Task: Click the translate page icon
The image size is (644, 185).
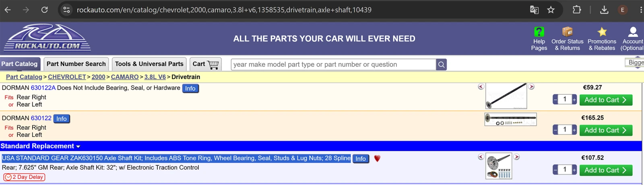Action: (x=534, y=10)
